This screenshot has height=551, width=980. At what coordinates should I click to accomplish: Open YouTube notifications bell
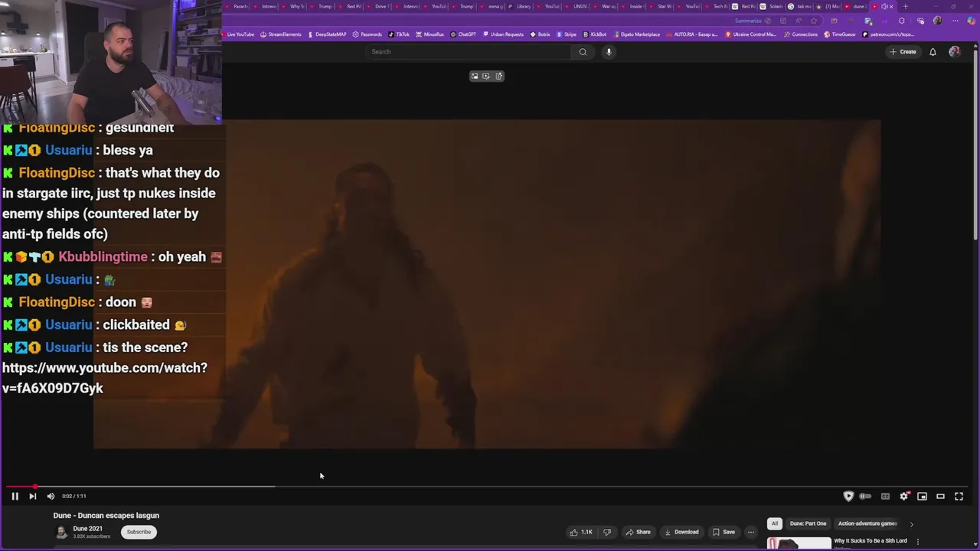933,51
